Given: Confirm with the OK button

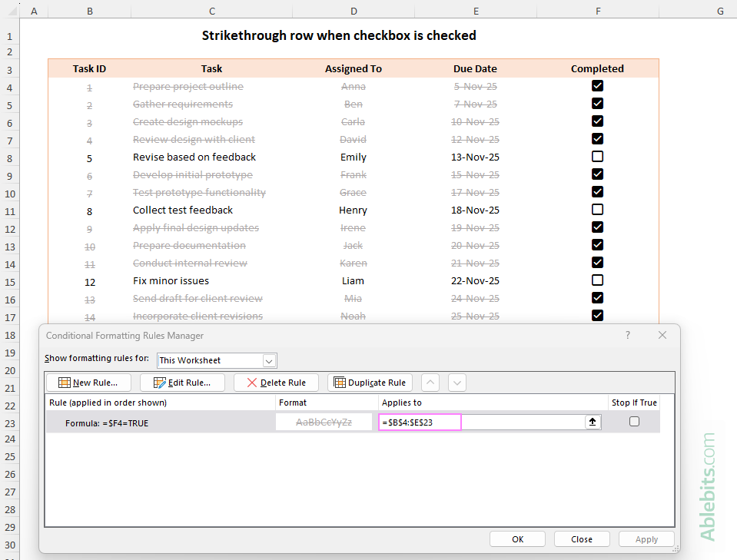Looking at the screenshot, I should (517, 538).
